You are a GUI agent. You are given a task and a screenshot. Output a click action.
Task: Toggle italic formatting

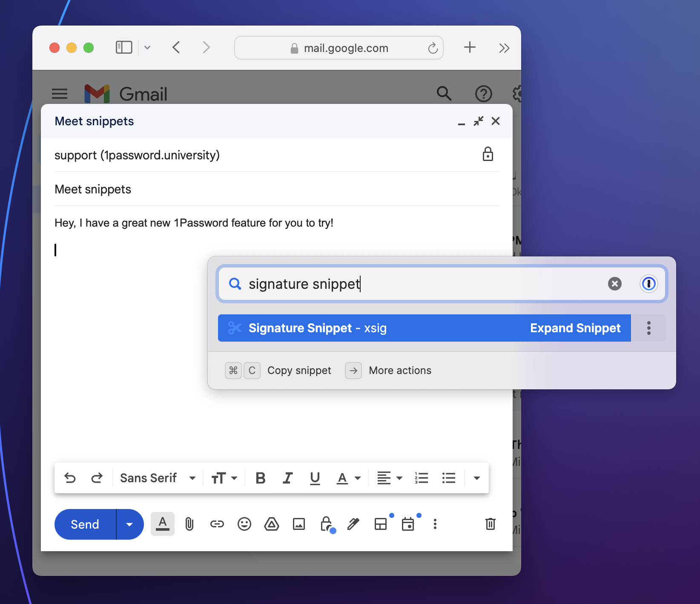(x=288, y=478)
